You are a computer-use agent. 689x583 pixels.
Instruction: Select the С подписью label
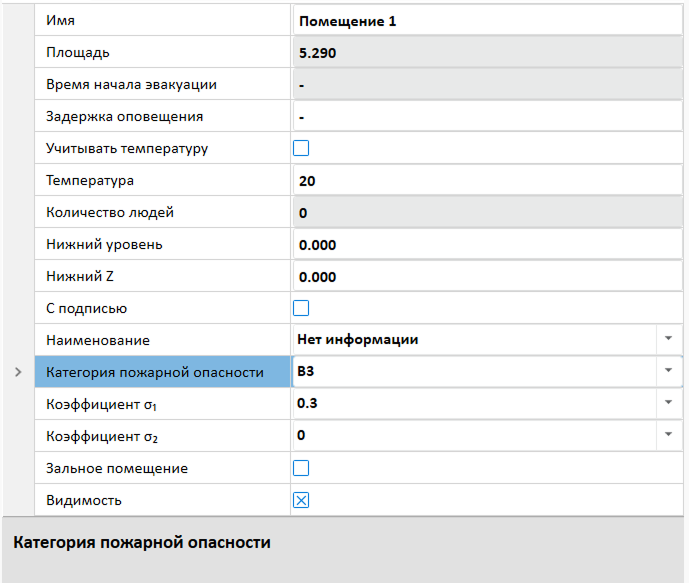pyautogui.click(x=87, y=308)
